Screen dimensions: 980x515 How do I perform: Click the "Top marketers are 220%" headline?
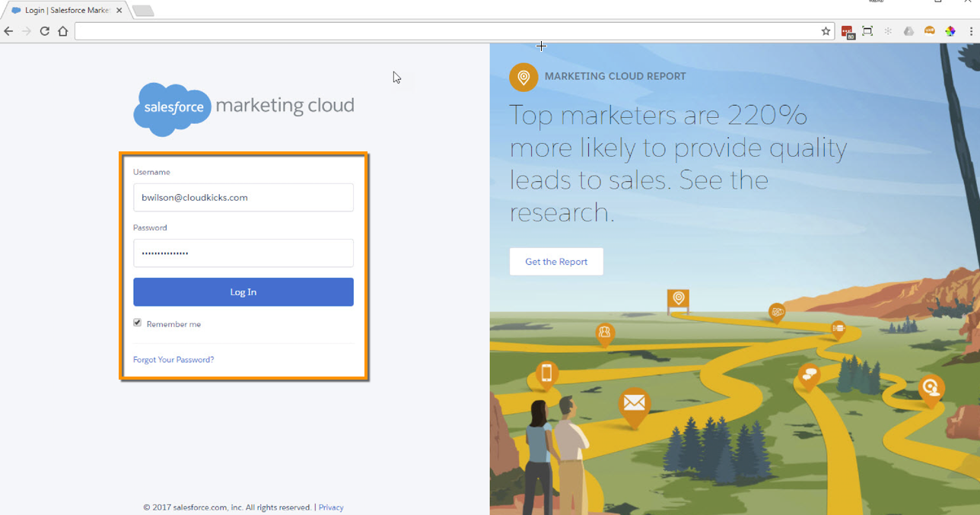[x=658, y=116]
